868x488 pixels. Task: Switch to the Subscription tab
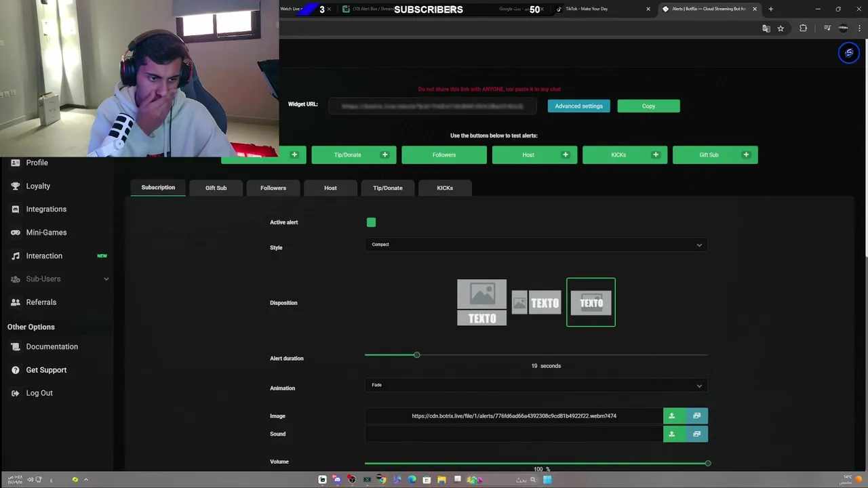pyautogui.click(x=158, y=188)
